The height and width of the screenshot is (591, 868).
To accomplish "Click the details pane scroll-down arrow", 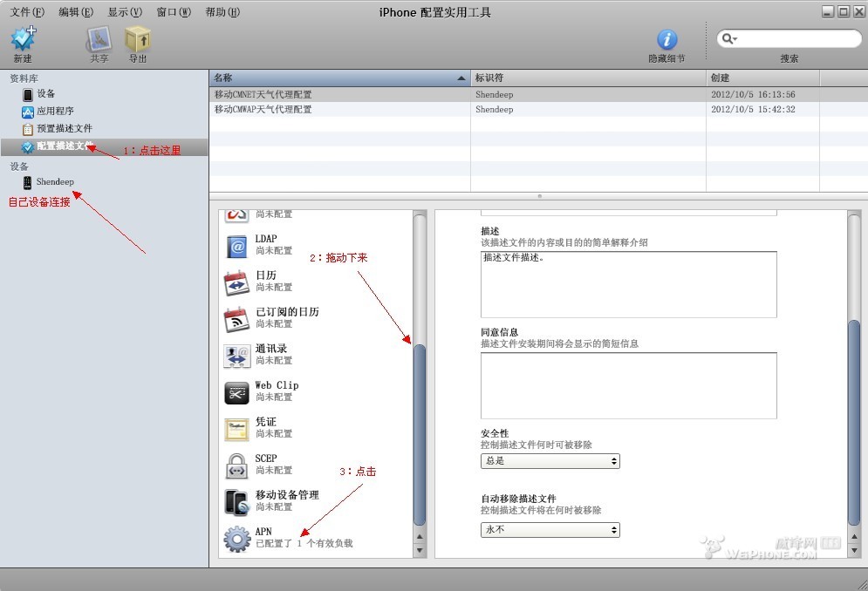I will [854, 550].
